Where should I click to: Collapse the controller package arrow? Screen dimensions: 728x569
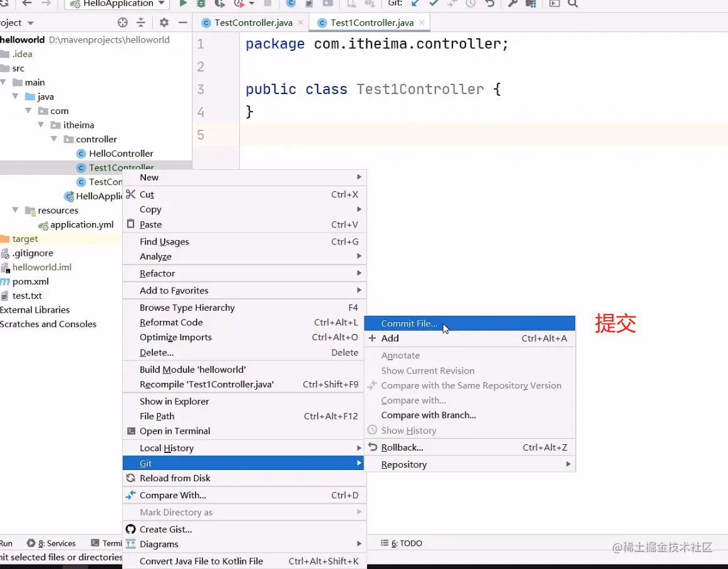coord(54,139)
